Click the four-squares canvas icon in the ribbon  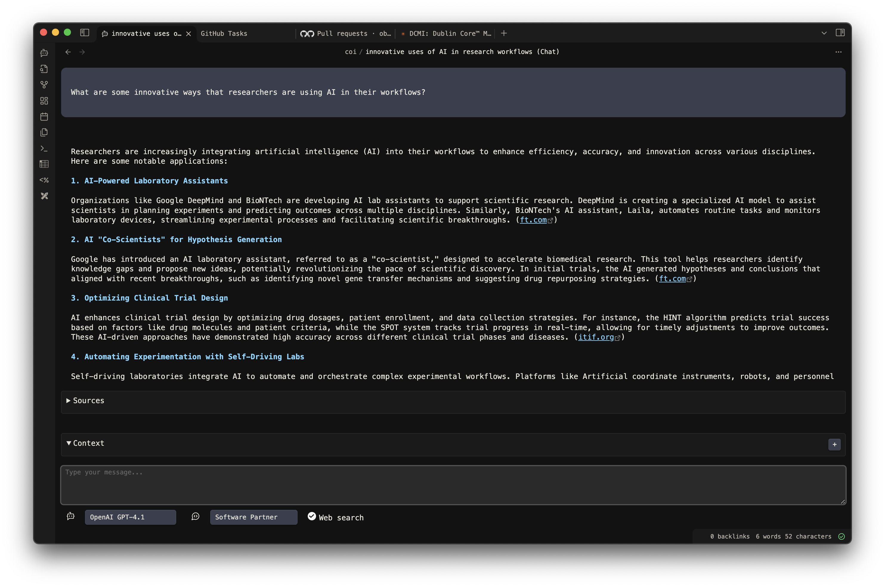click(x=44, y=100)
